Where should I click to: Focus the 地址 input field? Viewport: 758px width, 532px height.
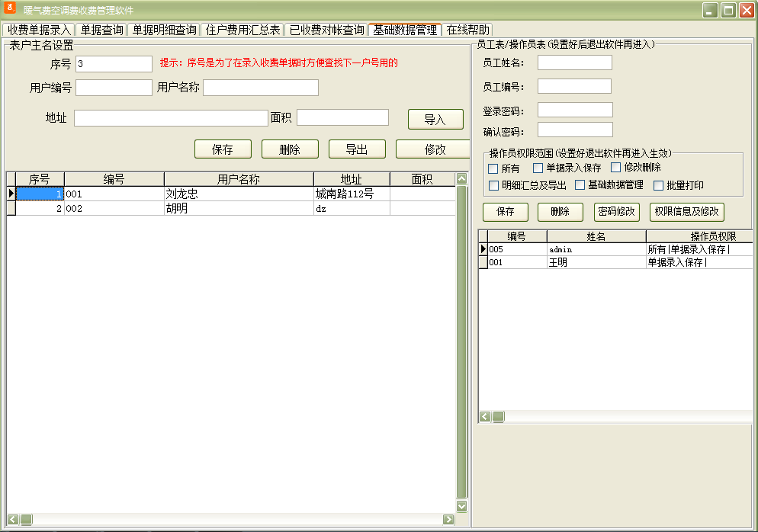[171, 118]
